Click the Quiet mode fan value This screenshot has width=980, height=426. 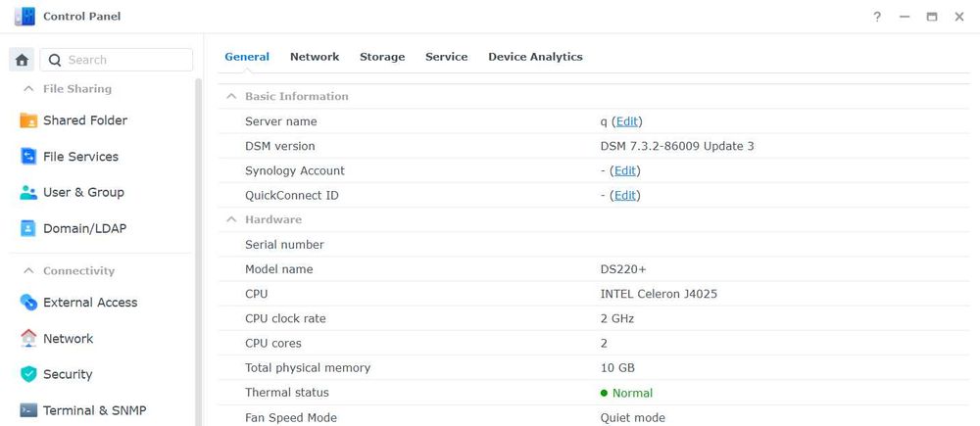(632, 418)
